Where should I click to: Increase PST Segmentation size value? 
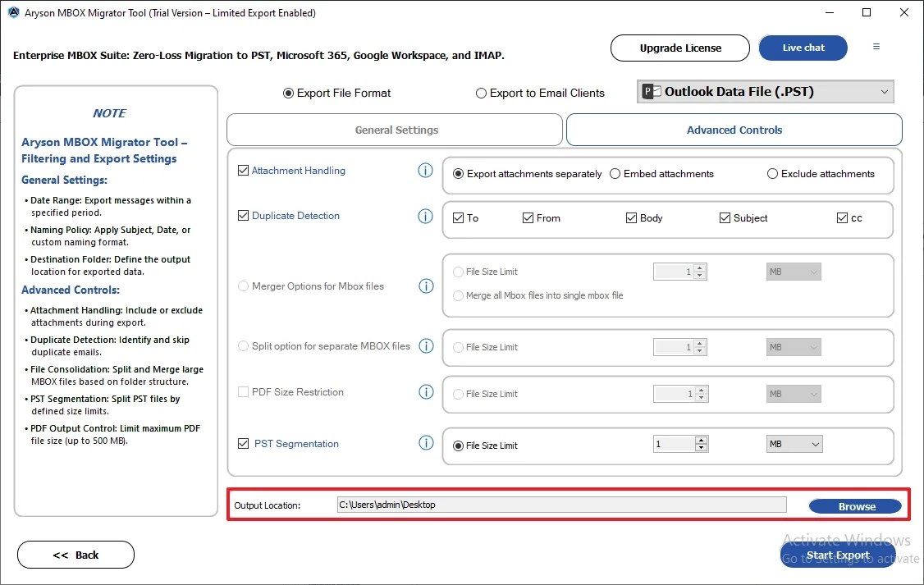(x=701, y=440)
